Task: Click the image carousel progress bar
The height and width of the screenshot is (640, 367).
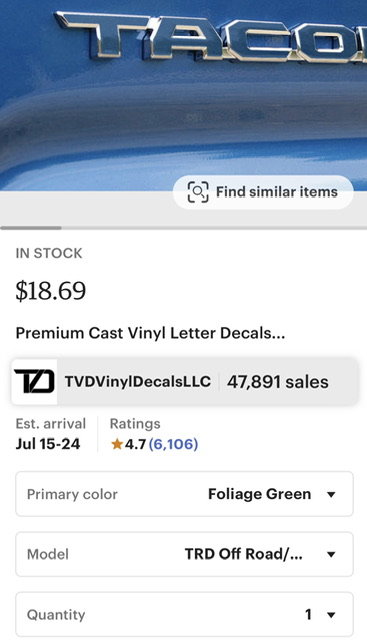Action: pos(183,228)
